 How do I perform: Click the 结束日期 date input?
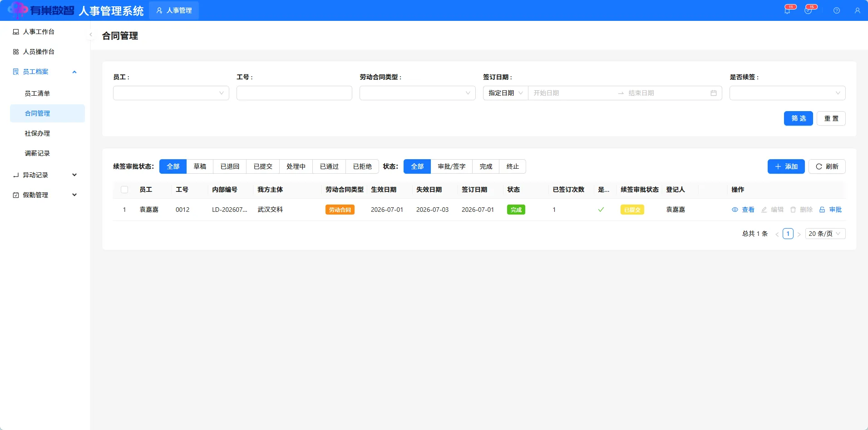tap(667, 93)
